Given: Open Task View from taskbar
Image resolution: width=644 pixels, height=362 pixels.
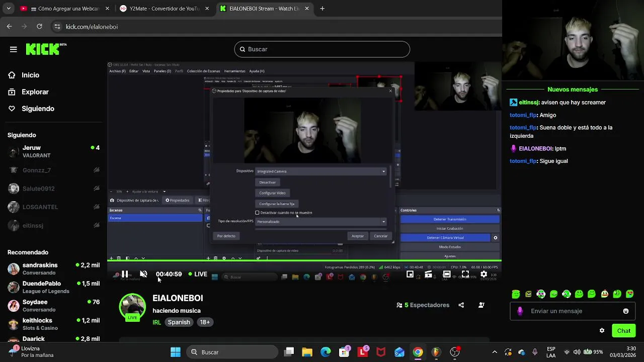Looking at the screenshot, I should (x=289, y=352).
